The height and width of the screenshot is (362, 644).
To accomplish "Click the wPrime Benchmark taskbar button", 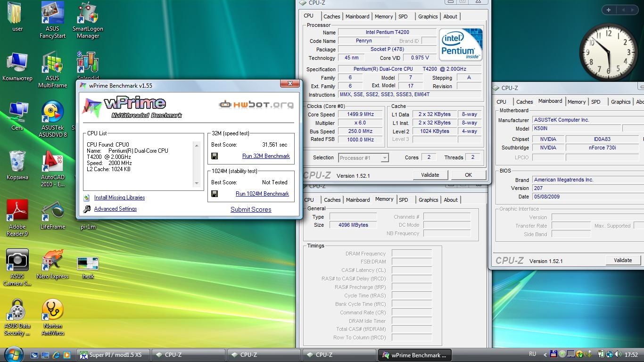I will (x=415, y=355).
